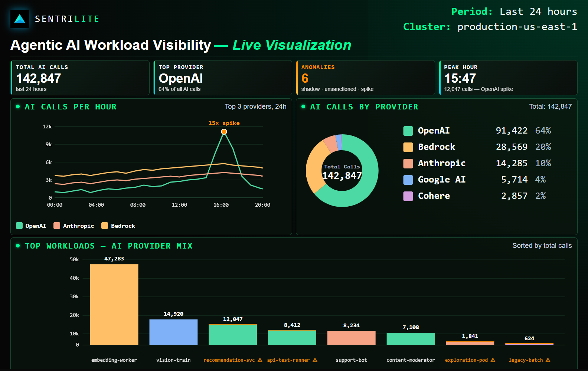Viewport: 588px width, 371px height.
Task: Click the '14,920' bar value label
Action: (x=173, y=314)
